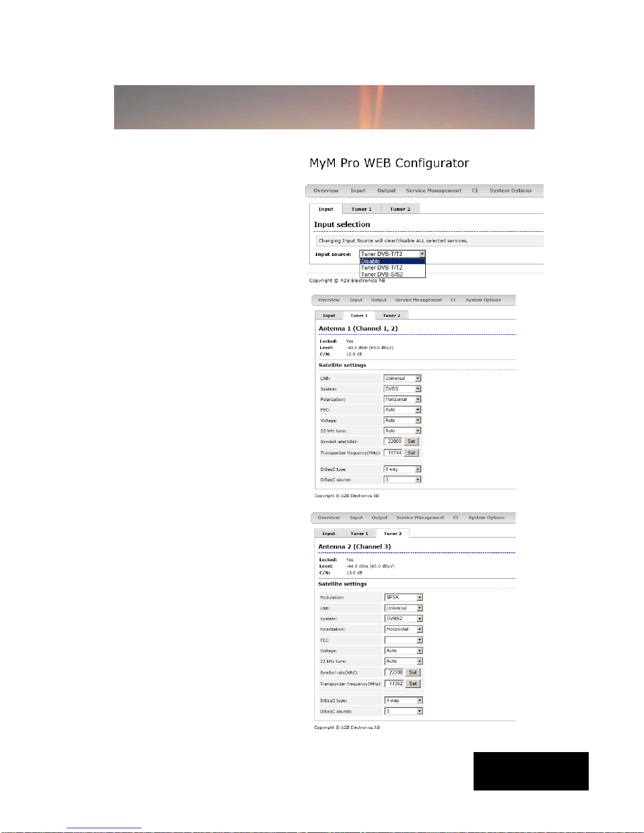Viewport: 644px width, 833px height.
Task: Click the 'Input selection' heading
Action: 342,224
